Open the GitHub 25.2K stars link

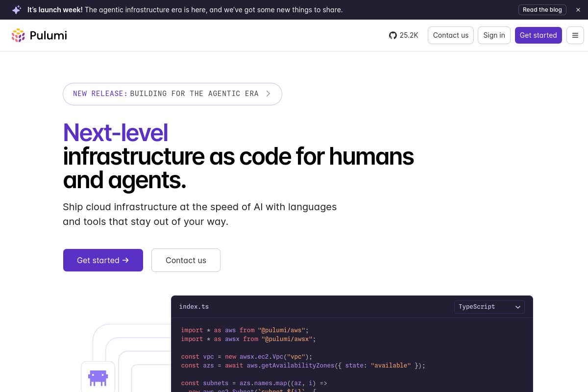[x=404, y=35]
